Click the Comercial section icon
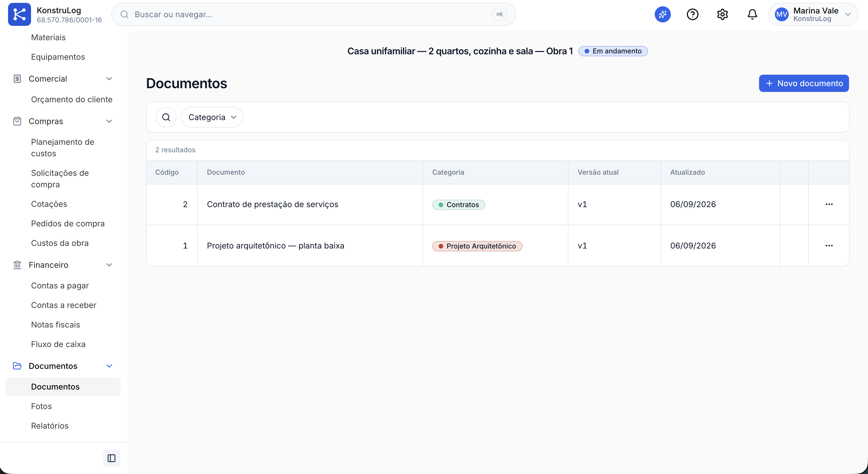Image resolution: width=868 pixels, height=474 pixels. 17,79
